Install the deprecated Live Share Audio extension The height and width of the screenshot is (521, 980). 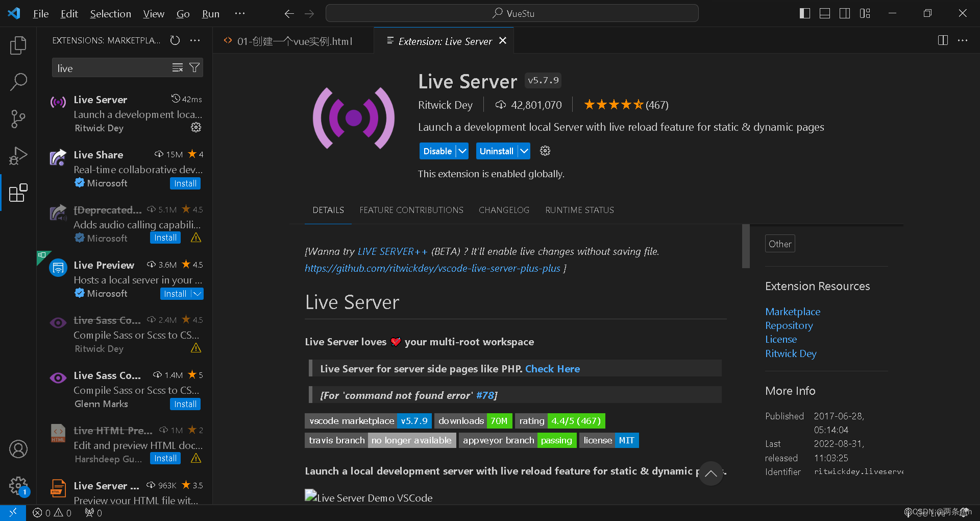pyautogui.click(x=165, y=238)
